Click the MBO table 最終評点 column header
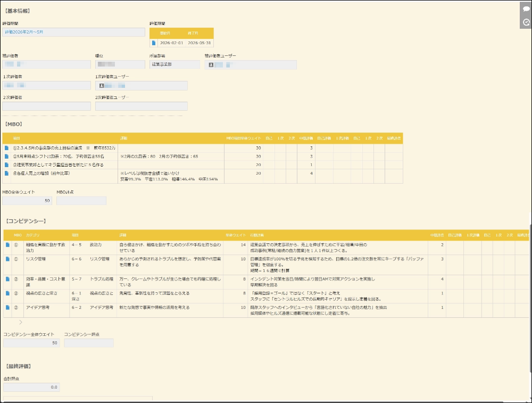 click(x=394, y=138)
